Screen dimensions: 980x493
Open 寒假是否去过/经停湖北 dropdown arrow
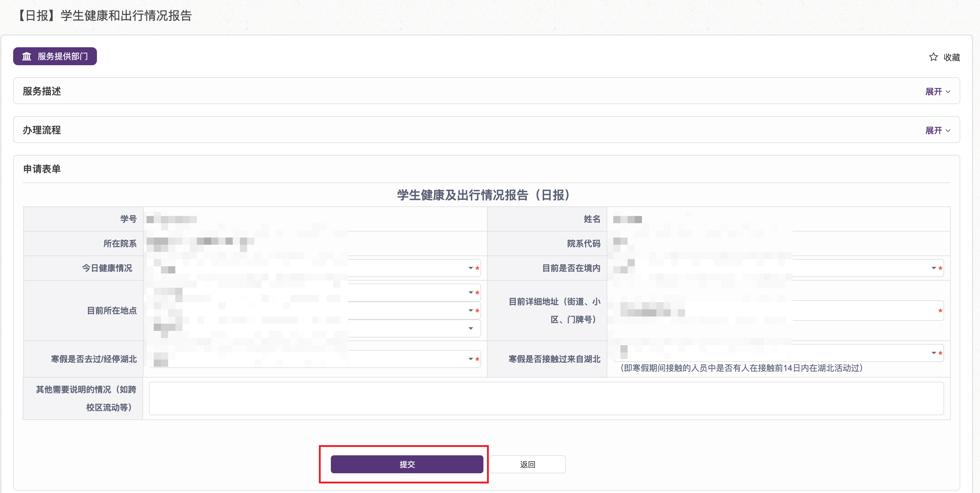(471, 359)
